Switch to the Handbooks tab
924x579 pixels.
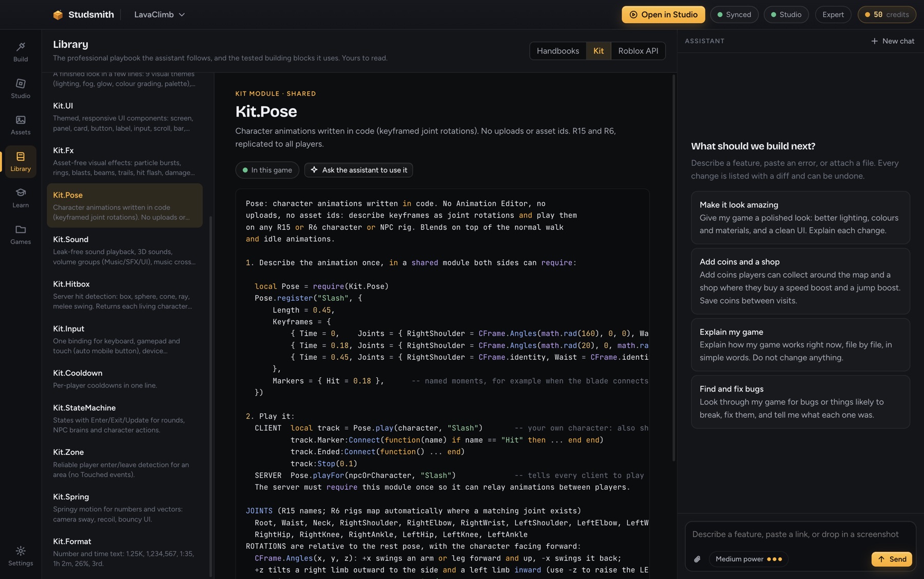[x=557, y=51]
